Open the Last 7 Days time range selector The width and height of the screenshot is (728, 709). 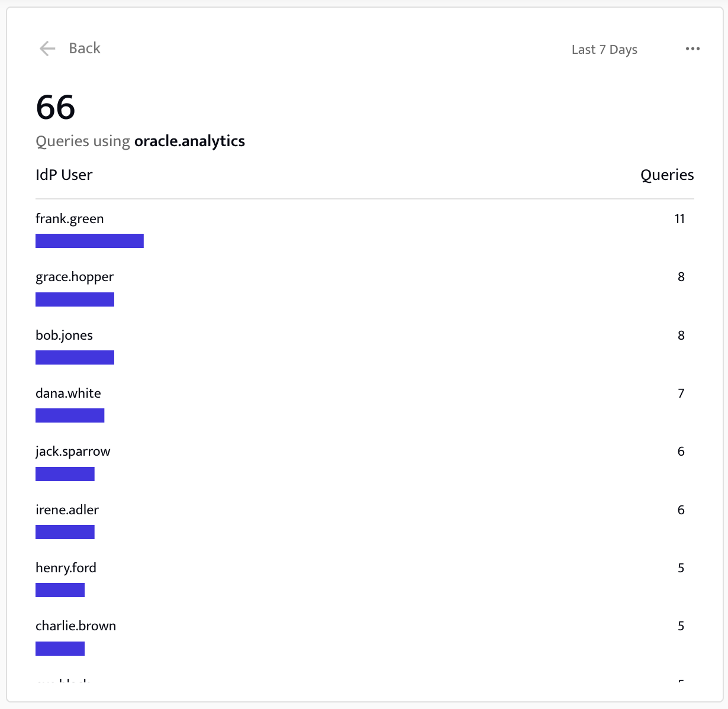coord(604,49)
